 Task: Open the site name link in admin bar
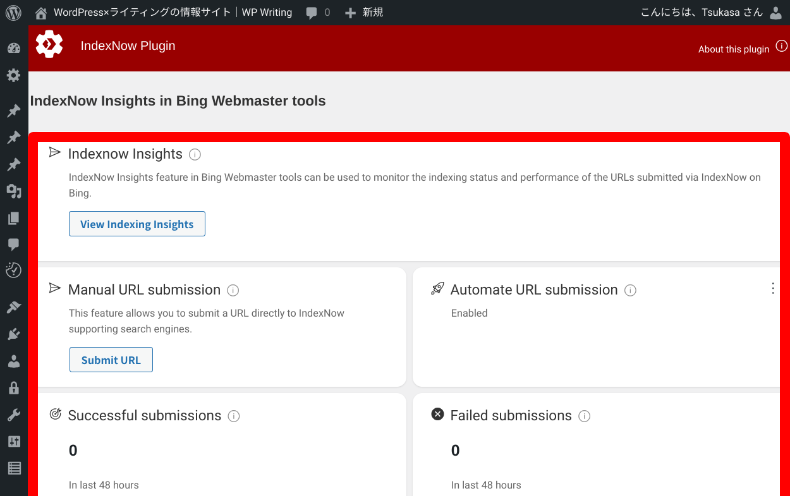[166, 13]
